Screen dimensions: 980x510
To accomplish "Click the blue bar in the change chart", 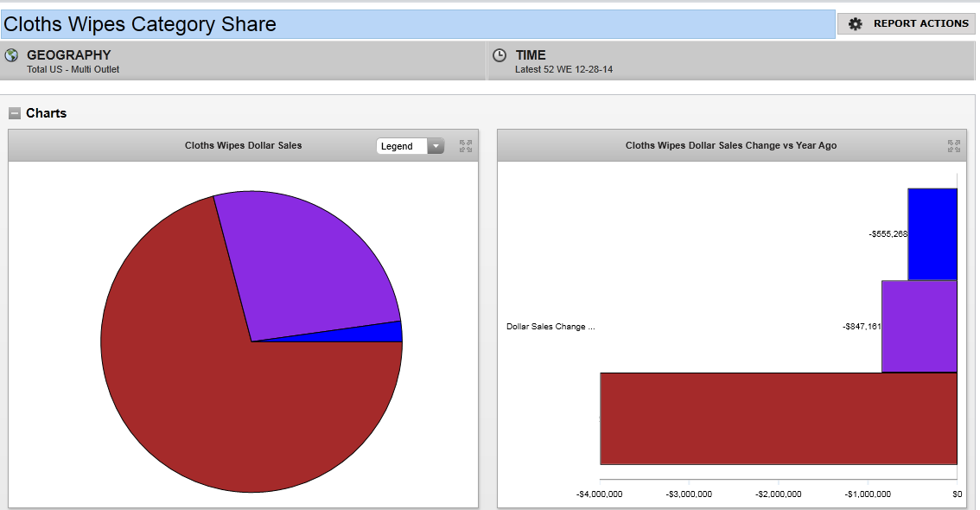I will (932, 234).
